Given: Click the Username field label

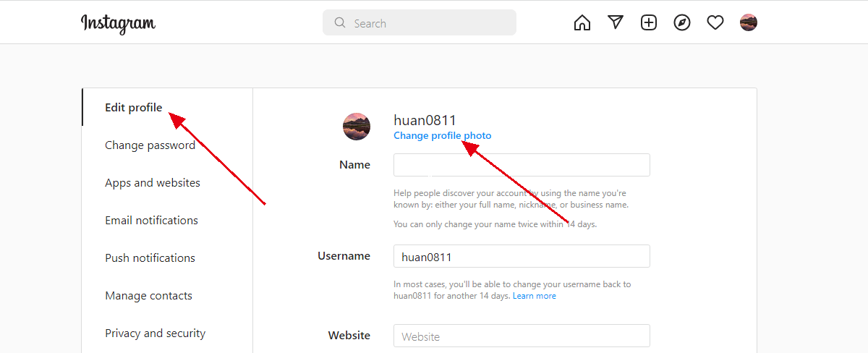Looking at the screenshot, I should [x=344, y=256].
